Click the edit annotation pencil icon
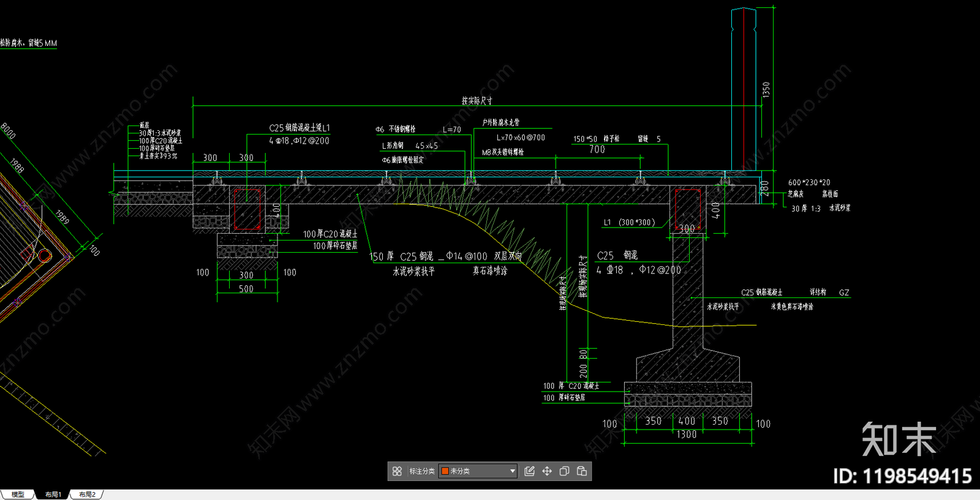The width and height of the screenshot is (980, 500). click(x=530, y=471)
